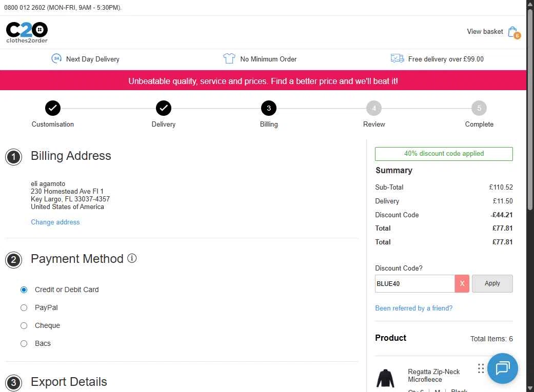Click the Free delivery truck icon
Viewport: 534px width, 392px height.
(397, 58)
